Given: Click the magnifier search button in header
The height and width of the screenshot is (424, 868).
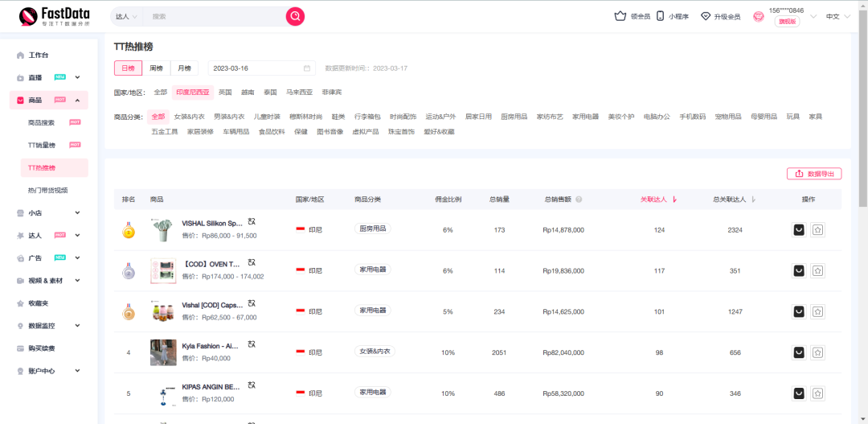Looking at the screenshot, I should (295, 16).
